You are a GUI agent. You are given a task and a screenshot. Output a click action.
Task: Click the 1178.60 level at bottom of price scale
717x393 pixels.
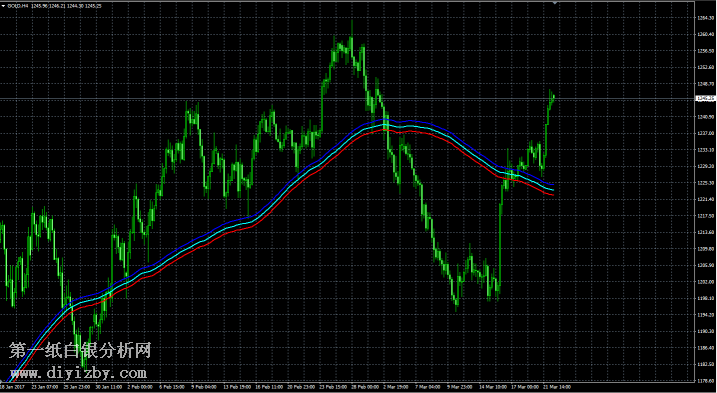pos(706,380)
